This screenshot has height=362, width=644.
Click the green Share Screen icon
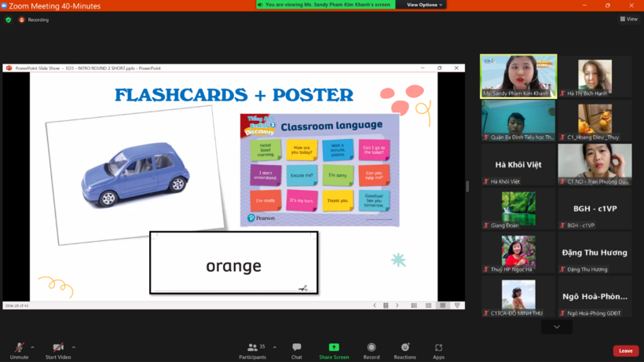[334, 347]
